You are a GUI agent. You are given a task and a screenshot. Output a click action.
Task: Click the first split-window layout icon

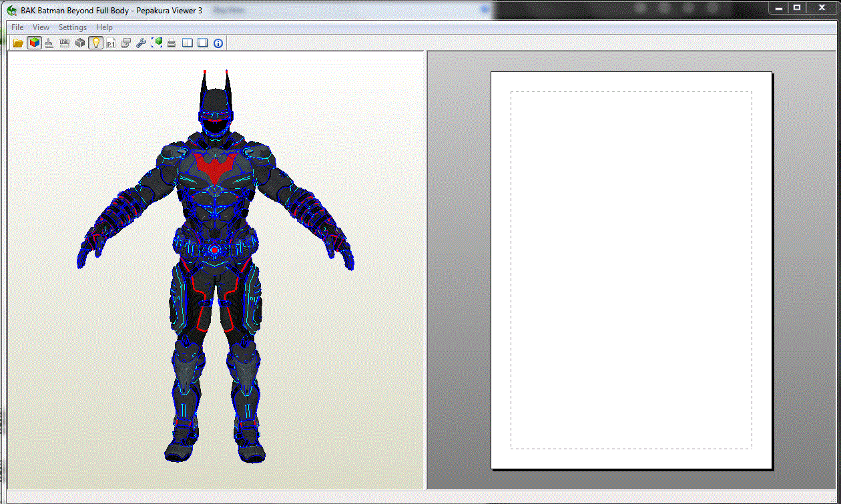(x=188, y=43)
